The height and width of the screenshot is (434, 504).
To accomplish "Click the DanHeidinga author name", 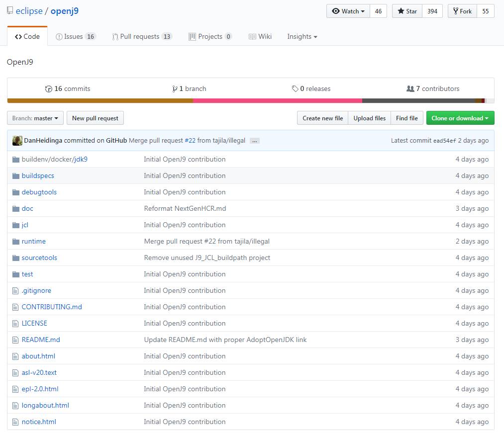I will pyautogui.click(x=43, y=140).
